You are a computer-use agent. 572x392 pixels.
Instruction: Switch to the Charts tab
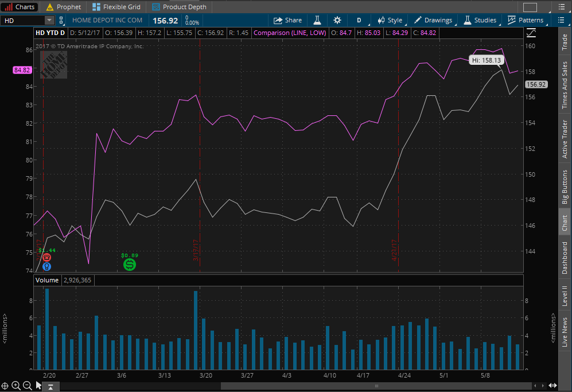click(20, 6)
